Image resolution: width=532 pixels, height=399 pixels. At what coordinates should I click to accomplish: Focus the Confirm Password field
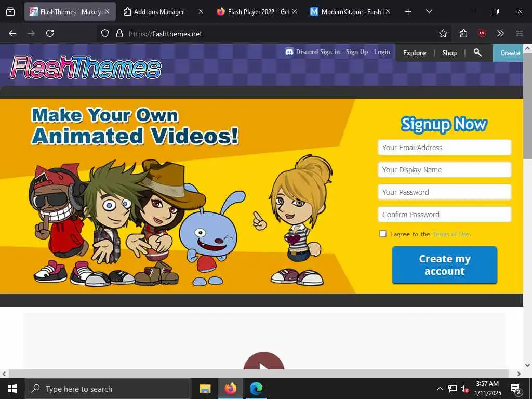[445, 215]
